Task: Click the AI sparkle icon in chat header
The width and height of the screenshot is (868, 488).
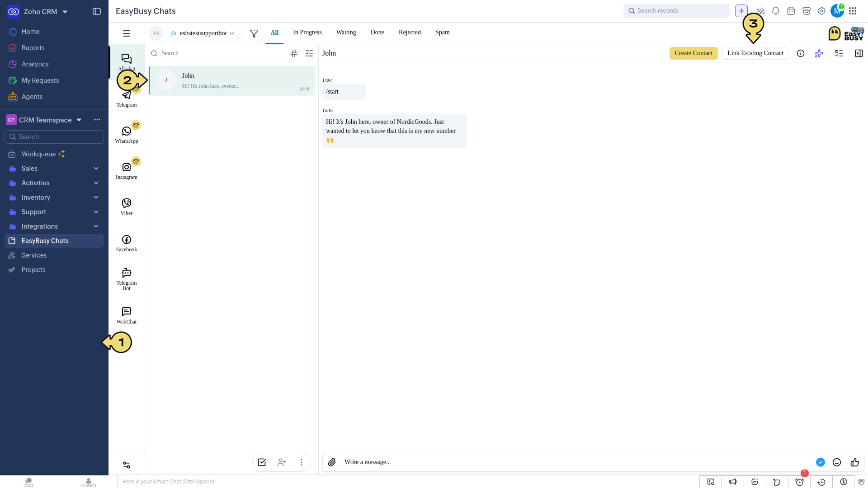Action: 819,53
